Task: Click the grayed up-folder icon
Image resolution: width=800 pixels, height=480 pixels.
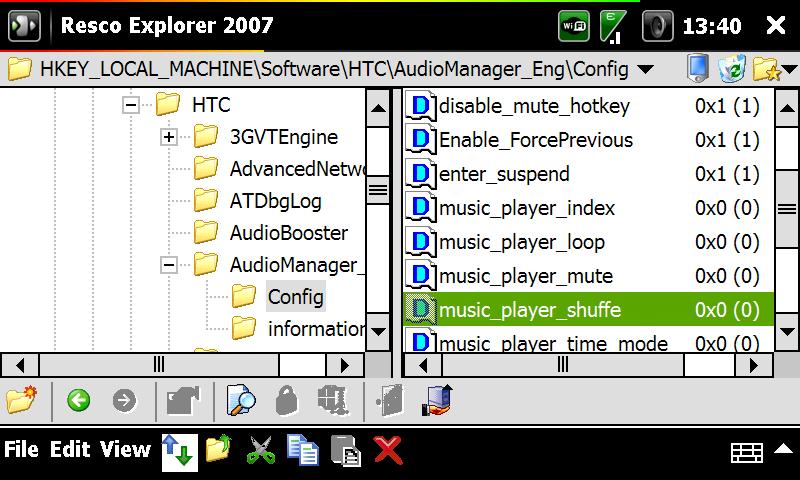Action: [184, 400]
